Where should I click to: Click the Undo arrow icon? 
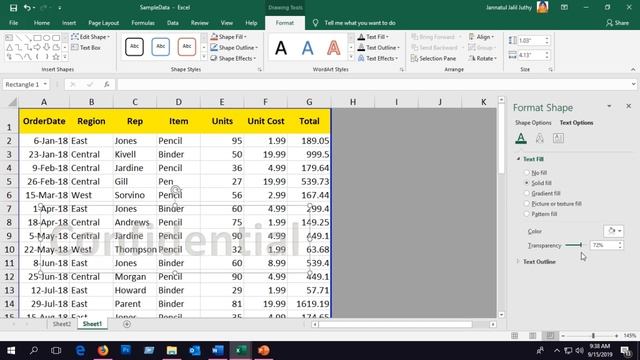pyautogui.click(x=27, y=8)
